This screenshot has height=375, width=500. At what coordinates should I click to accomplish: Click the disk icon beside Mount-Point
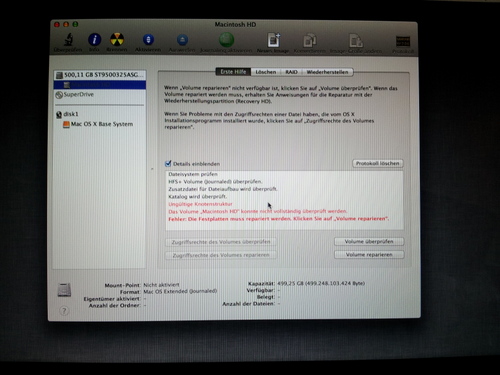[x=64, y=290]
